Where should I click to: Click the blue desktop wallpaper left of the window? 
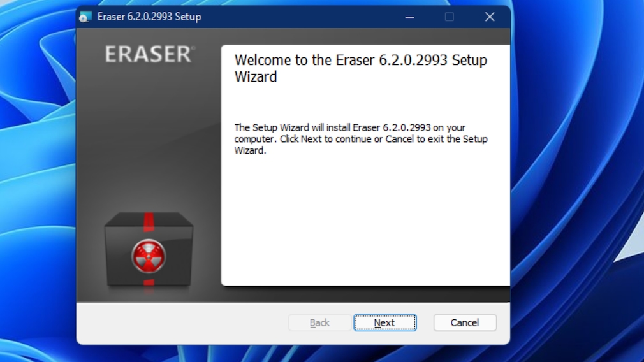click(x=35, y=191)
